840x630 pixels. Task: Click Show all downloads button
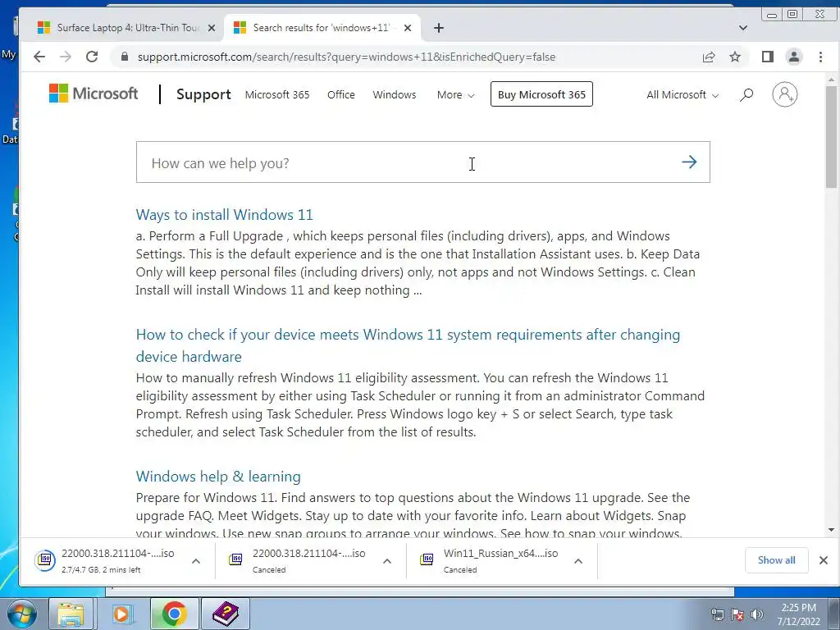pyautogui.click(x=776, y=560)
